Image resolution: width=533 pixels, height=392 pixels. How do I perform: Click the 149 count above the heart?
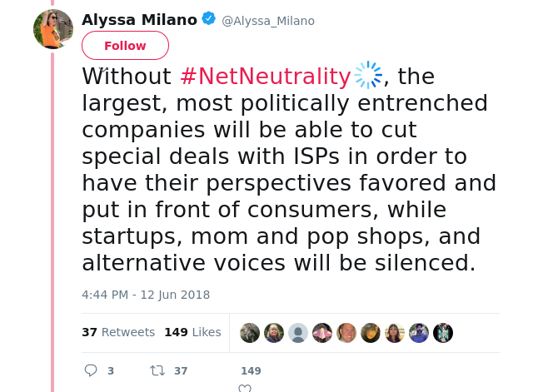point(251,371)
